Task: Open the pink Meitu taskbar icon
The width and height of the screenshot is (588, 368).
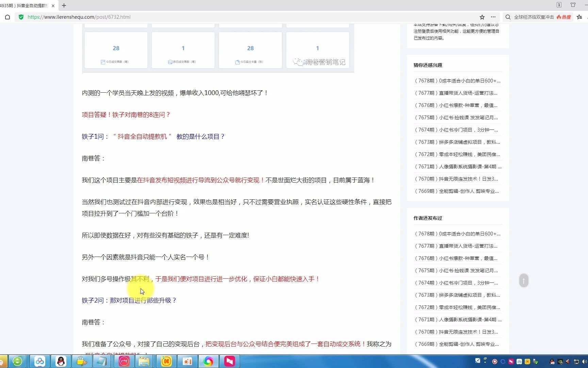Action: pyautogui.click(x=124, y=361)
